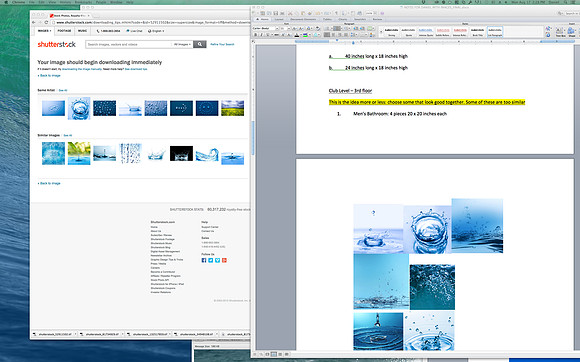Image resolution: width=580 pixels, height=362 pixels.
Task: Click the Shutterstock search input field
Action: [128, 44]
